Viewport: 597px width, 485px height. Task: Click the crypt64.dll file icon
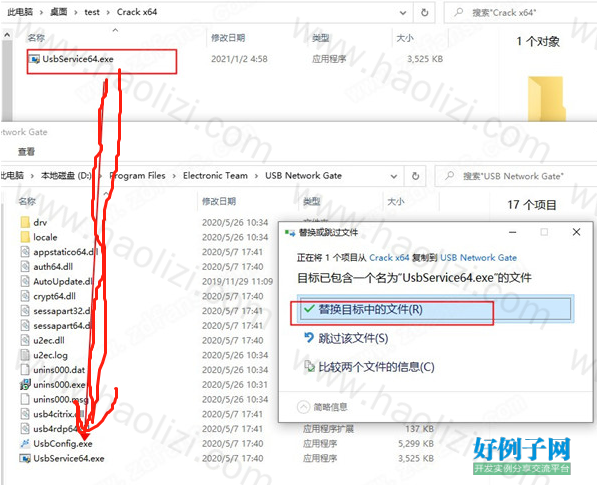[25, 296]
